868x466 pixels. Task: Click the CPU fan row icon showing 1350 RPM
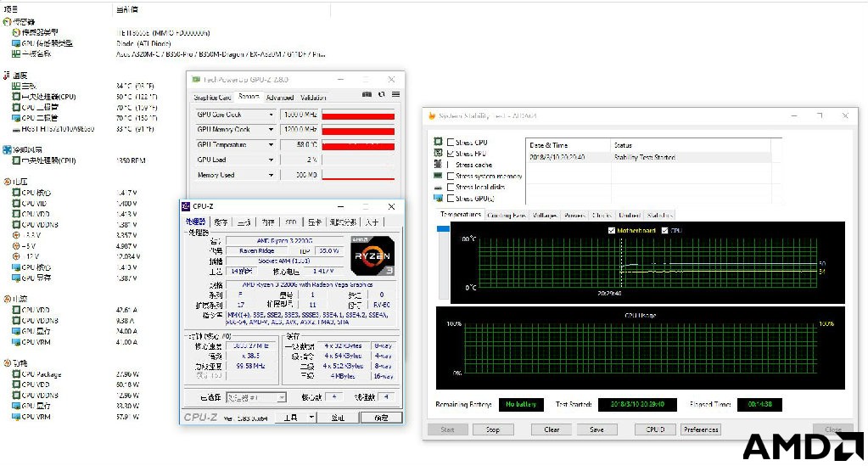point(16,160)
